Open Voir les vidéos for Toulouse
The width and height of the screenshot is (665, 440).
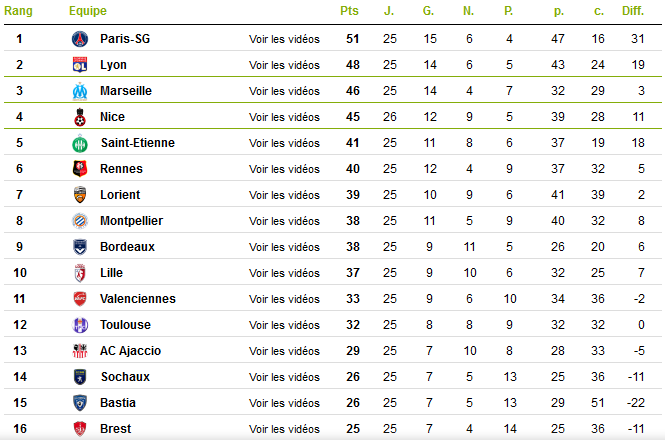click(284, 325)
